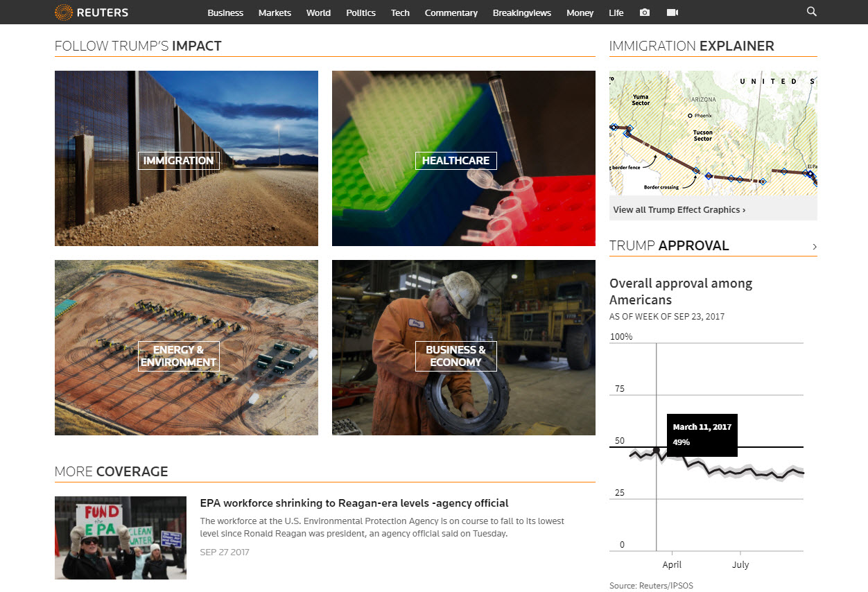Expand Trump Approval section arrow
868x592 pixels.
pyautogui.click(x=814, y=247)
